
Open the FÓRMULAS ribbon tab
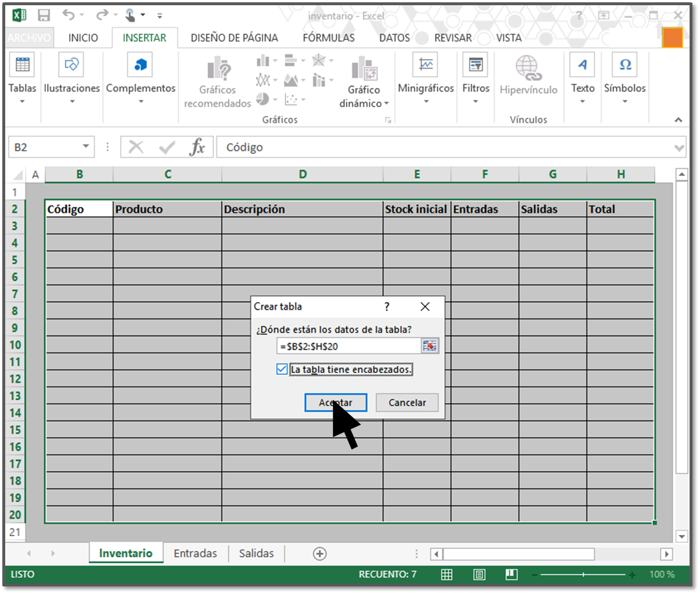(328, 38)
